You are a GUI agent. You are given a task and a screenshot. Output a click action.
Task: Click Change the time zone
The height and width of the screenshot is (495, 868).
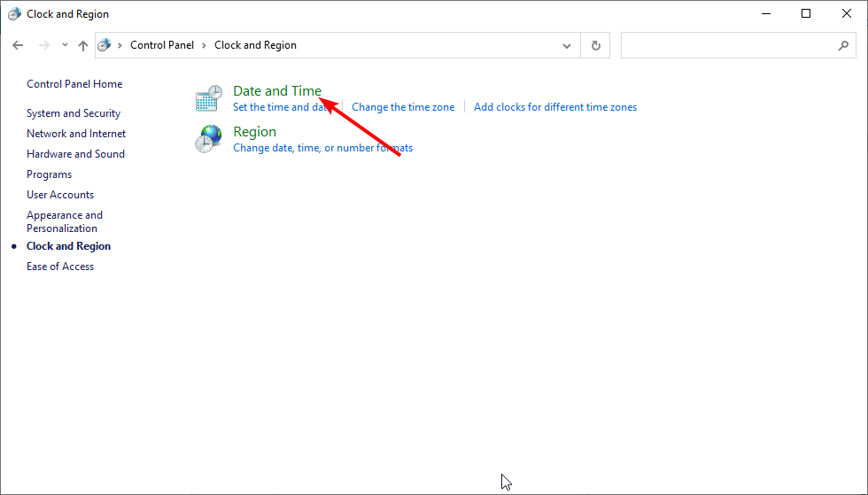403,107
